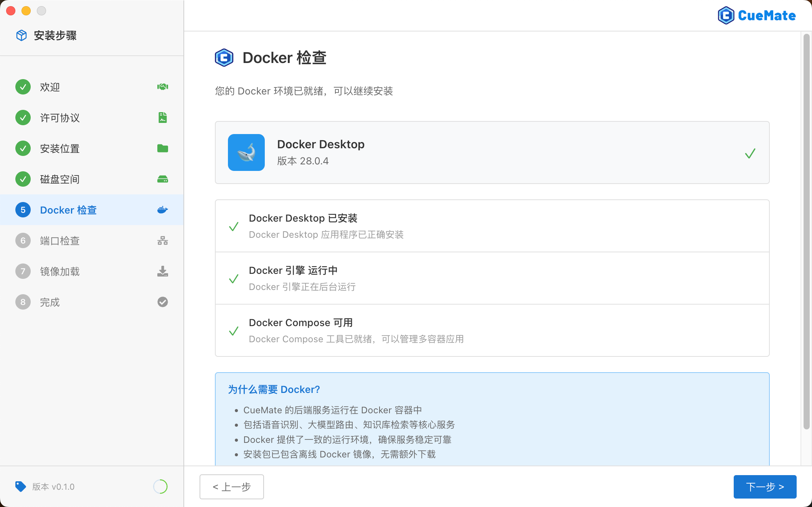Click the tag icon next to 版本 v0.1.0

(x=21, y=486)
